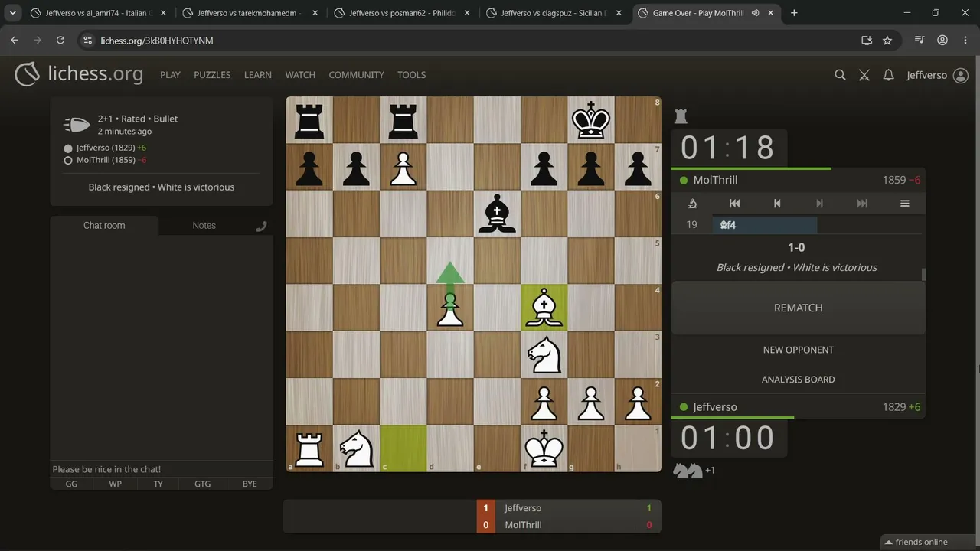Click the black bishop on e6
980x551 pixels.
pos(497,214)
